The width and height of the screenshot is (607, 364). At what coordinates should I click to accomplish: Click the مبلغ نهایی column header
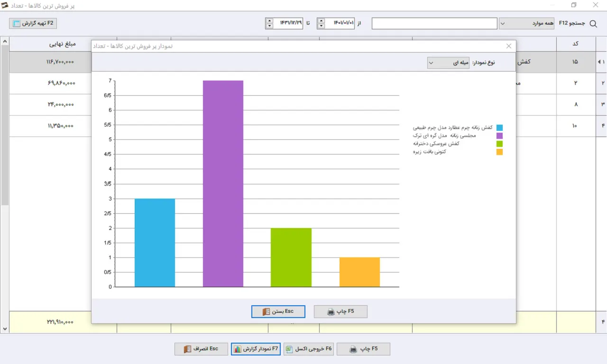tap(63, 44)
